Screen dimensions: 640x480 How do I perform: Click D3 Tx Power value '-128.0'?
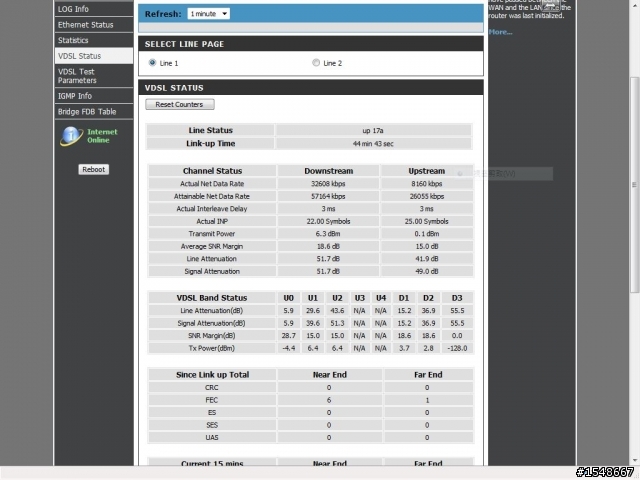pyautogui.click(x=457, y=348)
